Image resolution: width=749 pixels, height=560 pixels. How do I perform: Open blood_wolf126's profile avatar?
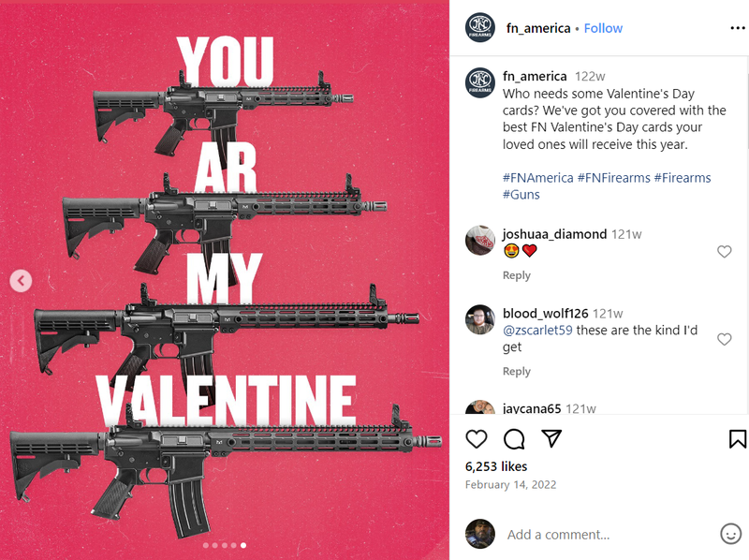[x=480, y=319]
